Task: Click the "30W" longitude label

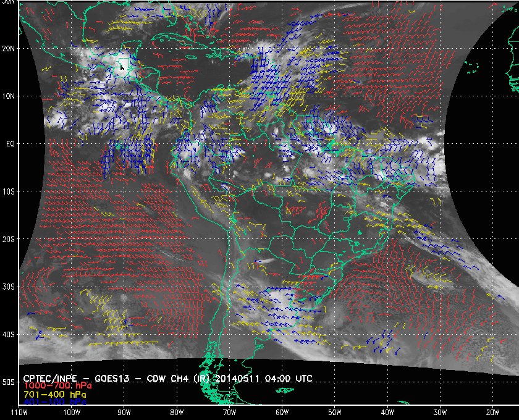Action: tap(440, 413)
